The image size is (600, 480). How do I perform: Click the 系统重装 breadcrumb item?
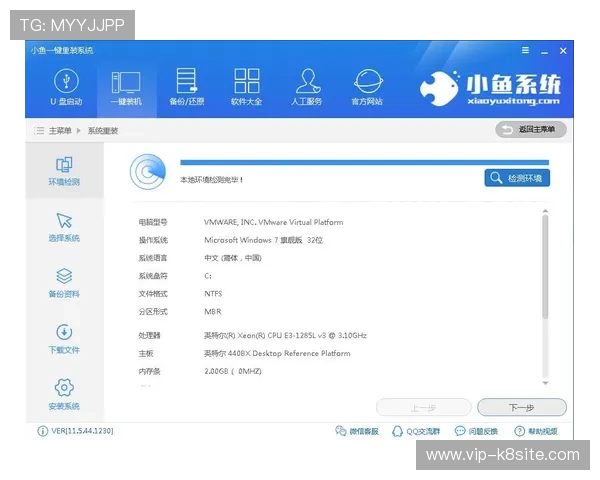pos(103,131)
